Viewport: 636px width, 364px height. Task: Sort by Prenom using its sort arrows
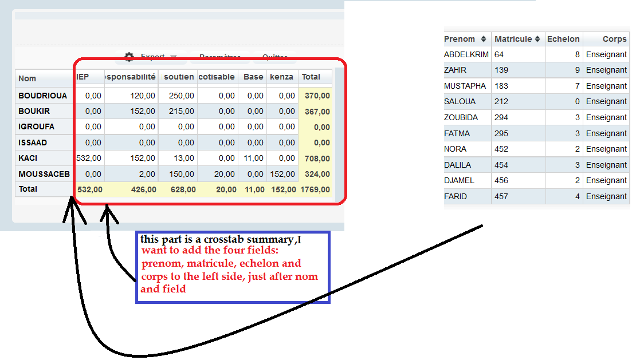[x=484, y=39]
